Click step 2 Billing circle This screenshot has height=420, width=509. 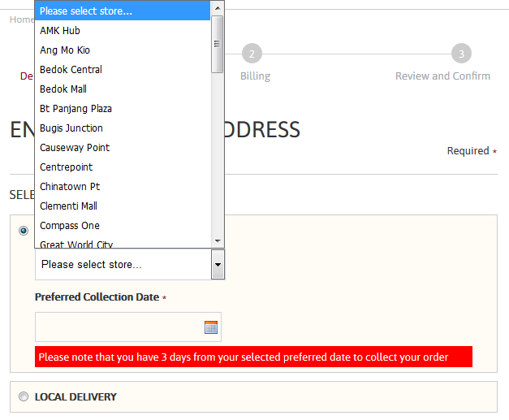click(252, 54)
